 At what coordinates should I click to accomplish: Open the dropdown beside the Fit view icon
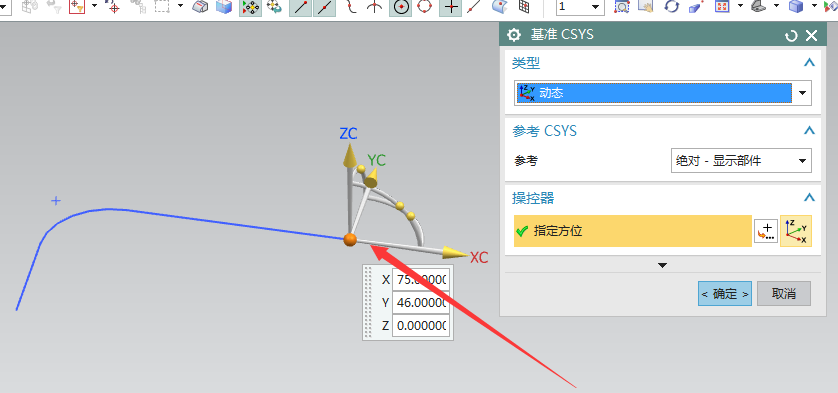[740, 6]
